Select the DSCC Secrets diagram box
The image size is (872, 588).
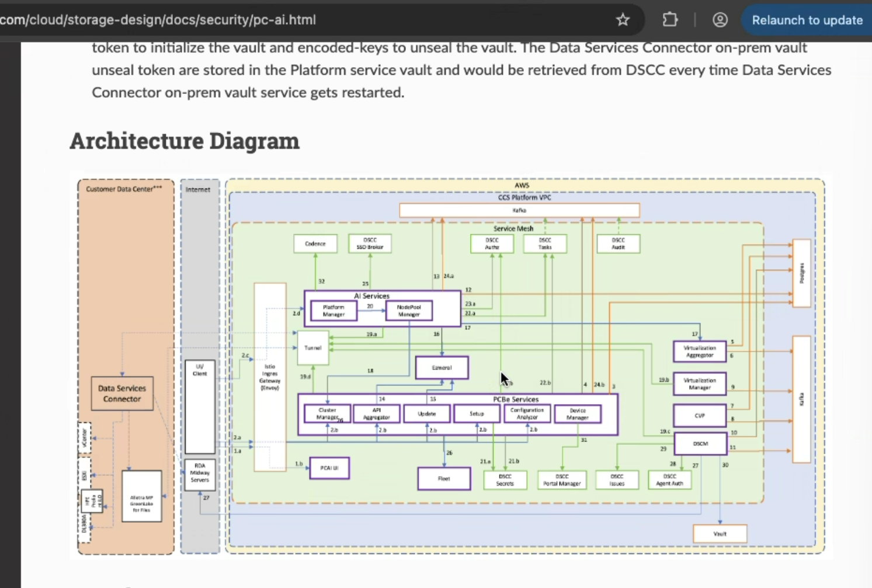coord(505,480)
